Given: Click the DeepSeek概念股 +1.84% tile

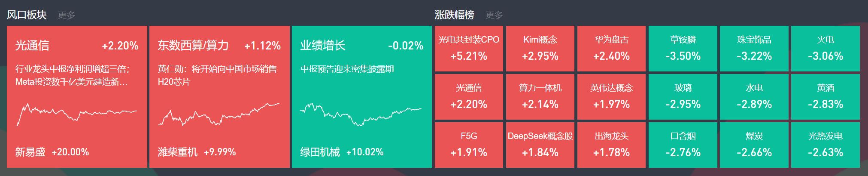Looking at the screenshot, I should 540,145.
